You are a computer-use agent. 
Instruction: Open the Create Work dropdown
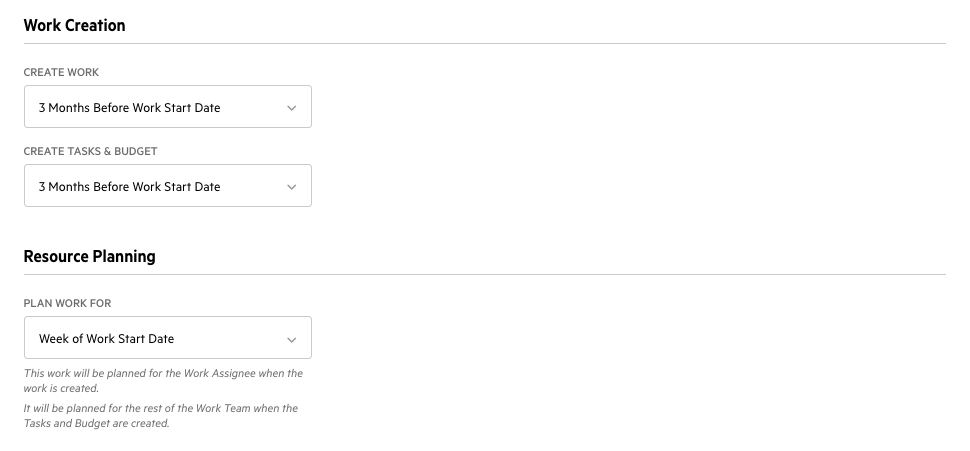(x=167, y=107)
